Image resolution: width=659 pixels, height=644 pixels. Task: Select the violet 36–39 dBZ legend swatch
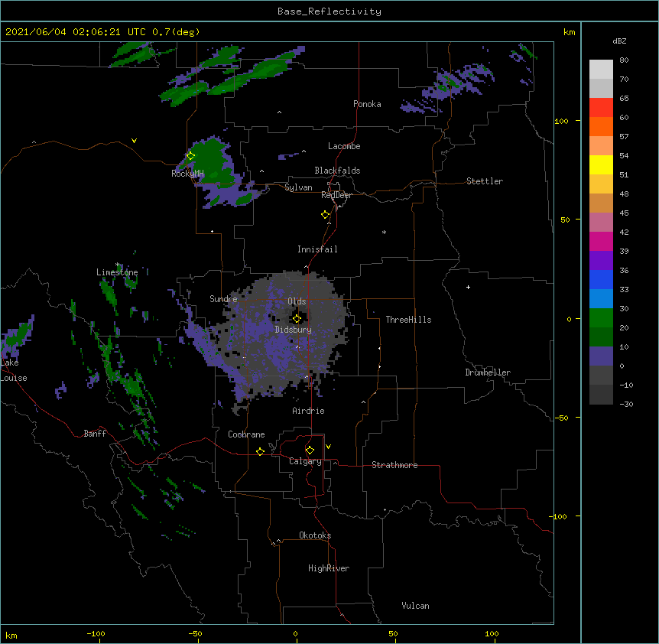(601, 261)
